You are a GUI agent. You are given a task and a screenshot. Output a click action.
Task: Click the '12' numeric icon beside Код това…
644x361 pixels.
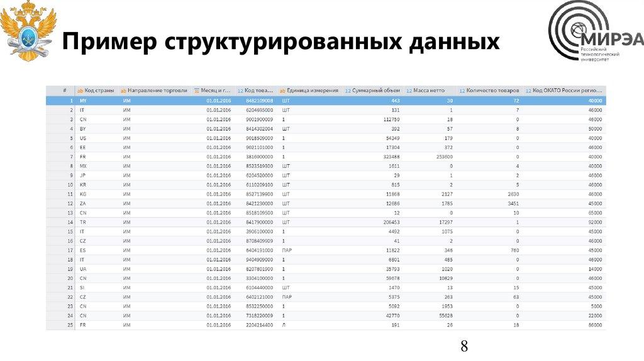pos(240,91)
